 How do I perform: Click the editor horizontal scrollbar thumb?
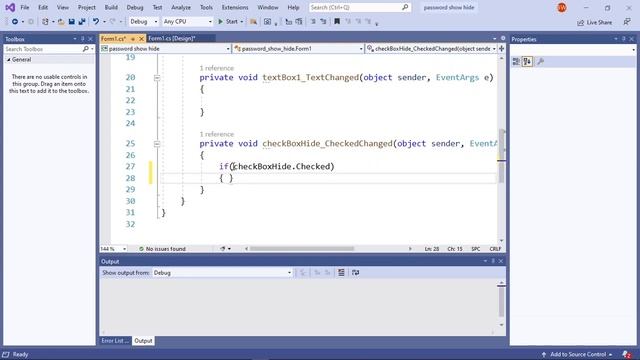tap(302, 249)
